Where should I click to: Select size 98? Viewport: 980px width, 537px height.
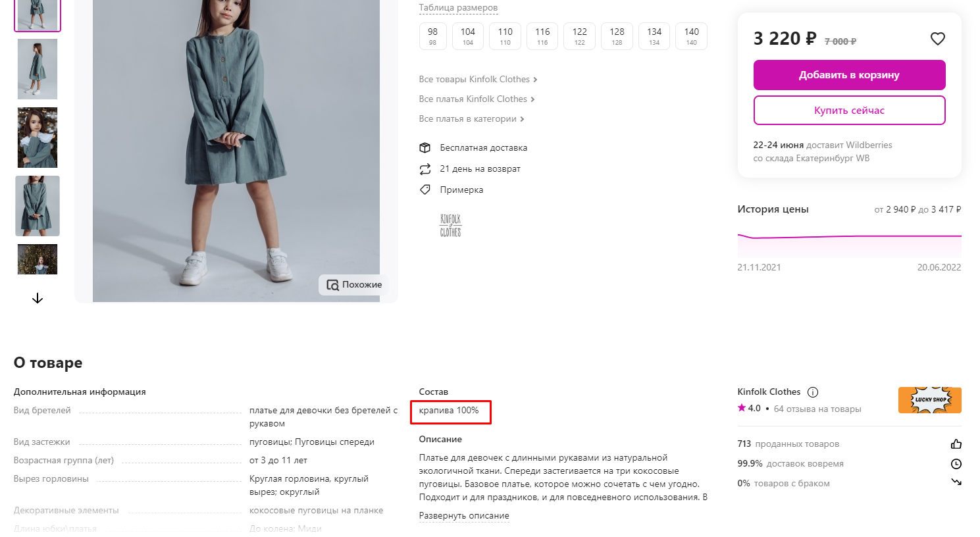(x=432, y=36)
